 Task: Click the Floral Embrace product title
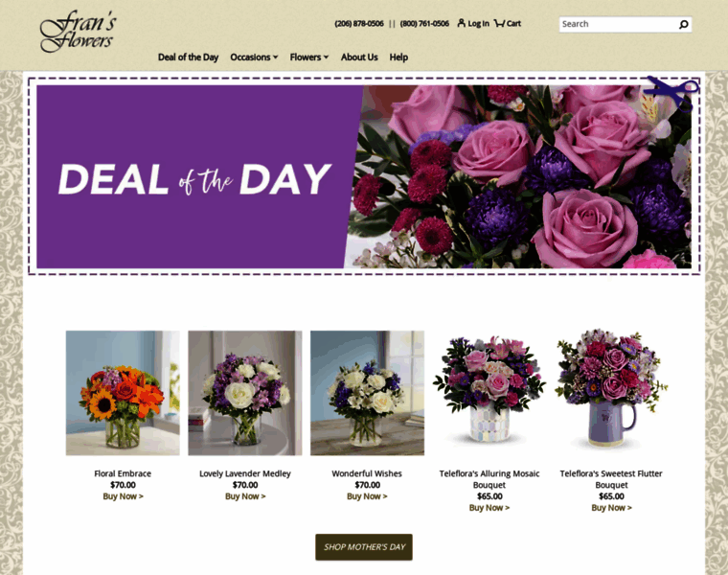point(123,473)
